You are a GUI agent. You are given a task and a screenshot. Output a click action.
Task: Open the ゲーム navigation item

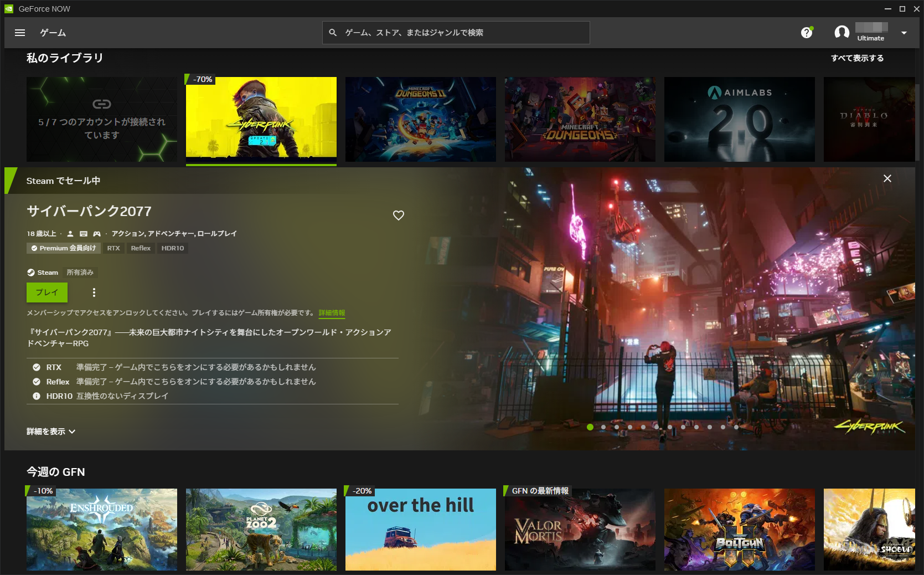[53, 33]
